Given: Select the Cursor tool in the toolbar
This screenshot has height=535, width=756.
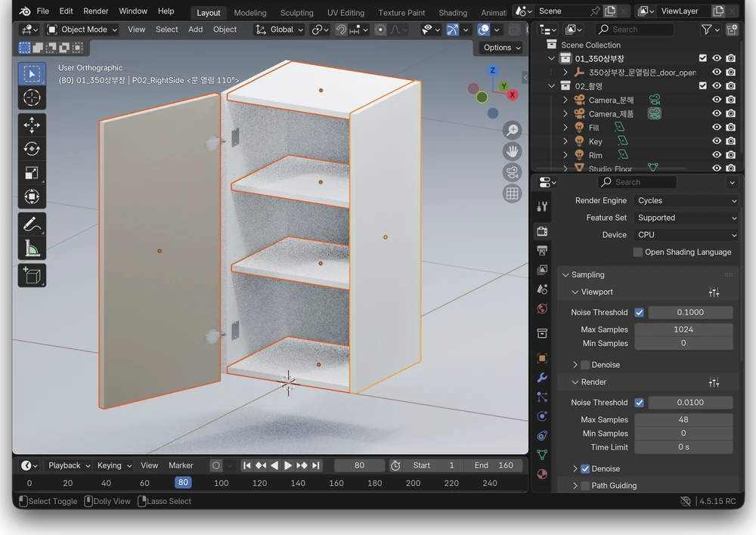Looking at the screenshot, I should click(x=32, y=97).
